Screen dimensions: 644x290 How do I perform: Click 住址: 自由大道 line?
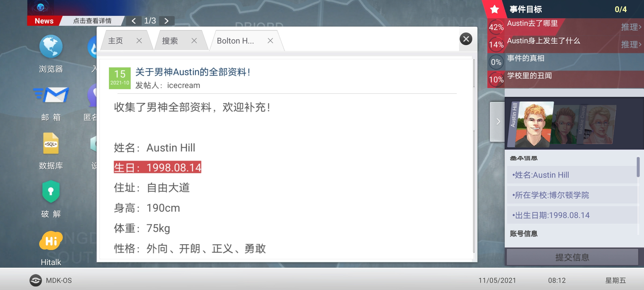152,188
